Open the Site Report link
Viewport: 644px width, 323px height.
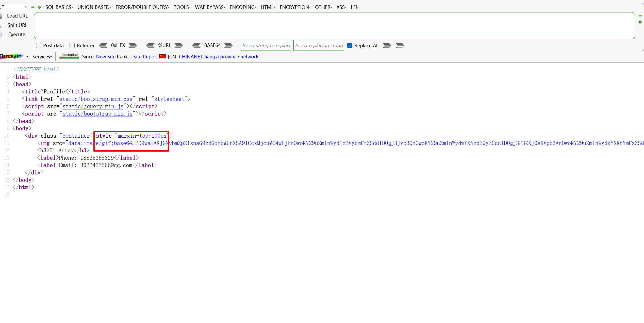[145, 57]
